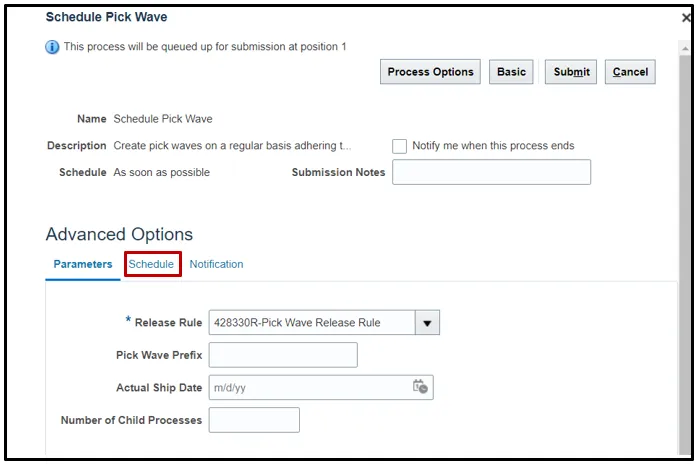This screenshot has width=697, height=465.
Task: Switch to Basic mode button
Action: click(x=511, y=72)
